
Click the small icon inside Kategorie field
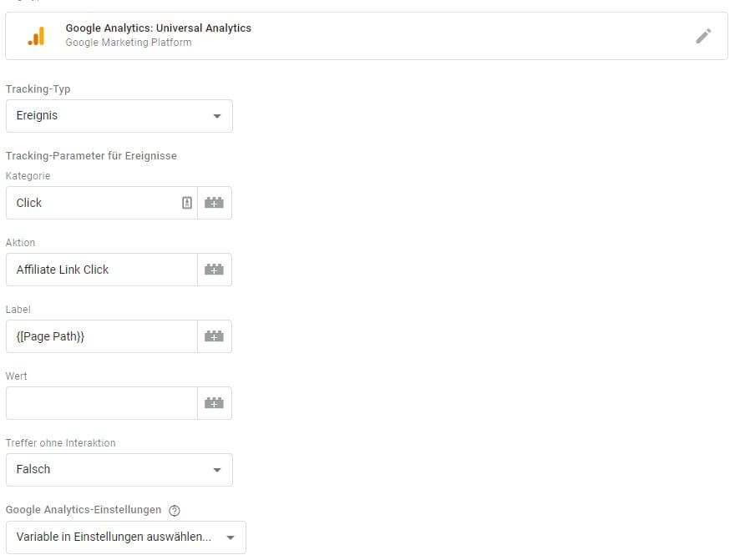[187, 203]
